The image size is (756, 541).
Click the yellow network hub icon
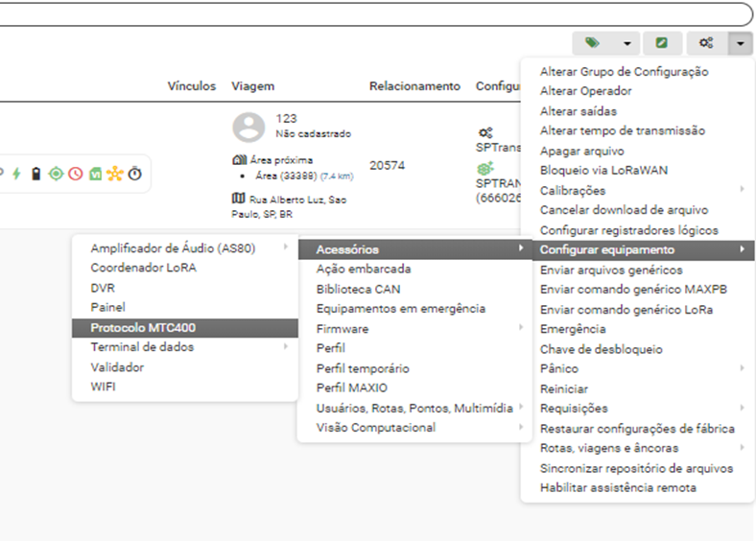[x=115, y=174]
